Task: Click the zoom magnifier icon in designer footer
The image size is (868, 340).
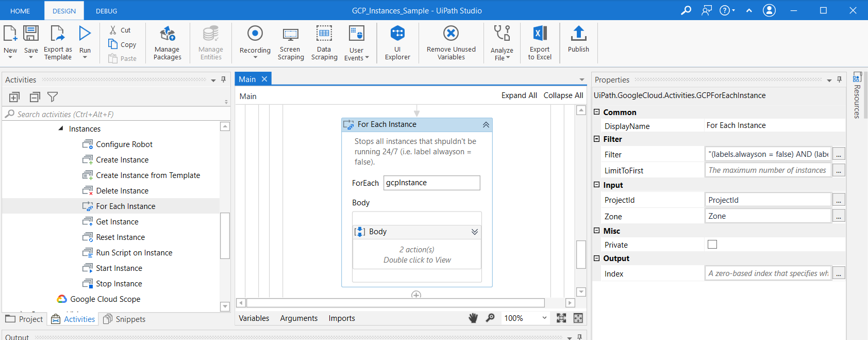Action: click(490, 318)
